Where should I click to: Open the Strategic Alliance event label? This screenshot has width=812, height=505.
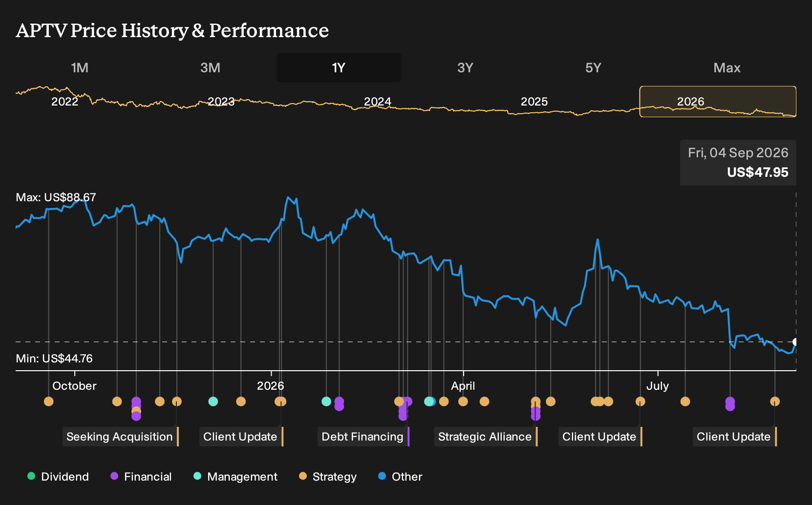tap(486, 437)
